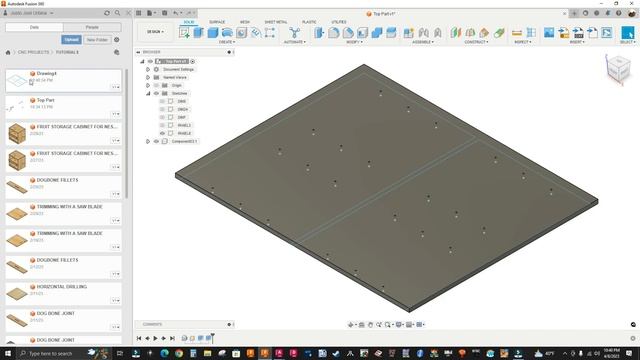Select the Extrude tool

click(198, 33)
